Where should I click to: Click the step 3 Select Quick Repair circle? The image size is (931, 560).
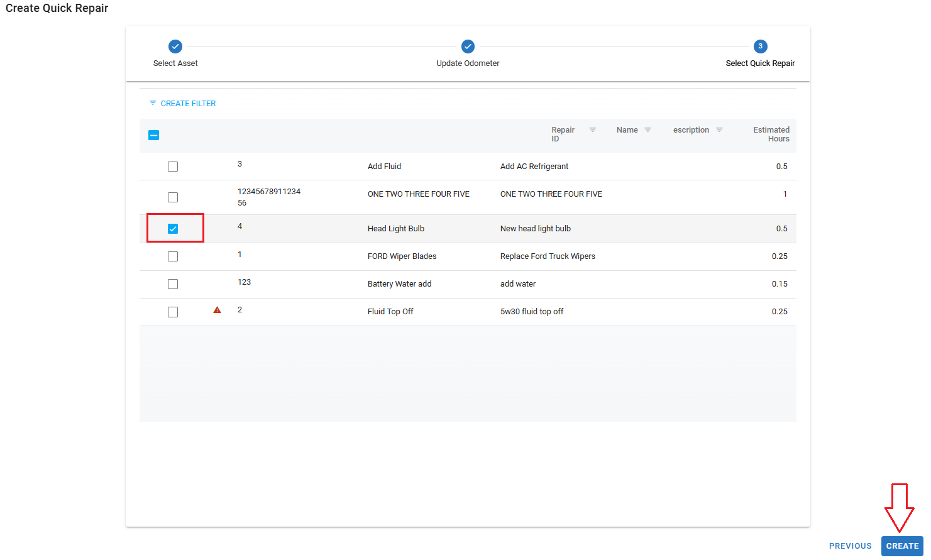tap(760, 47)
